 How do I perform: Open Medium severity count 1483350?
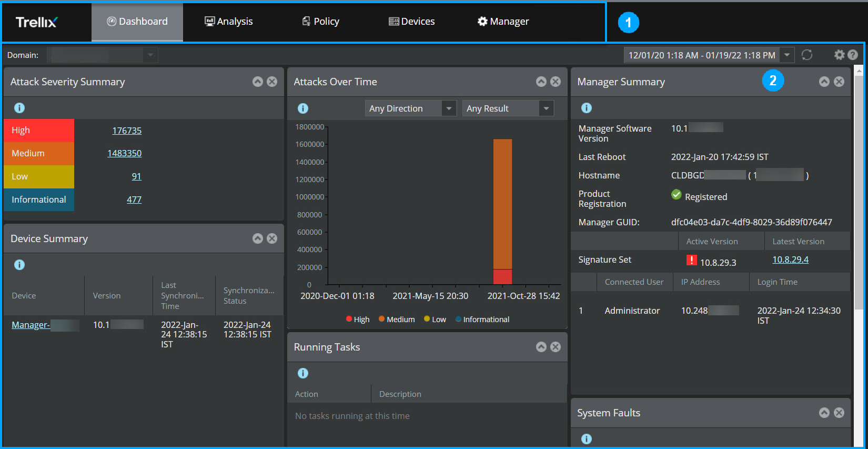click(x=125, y=153)
